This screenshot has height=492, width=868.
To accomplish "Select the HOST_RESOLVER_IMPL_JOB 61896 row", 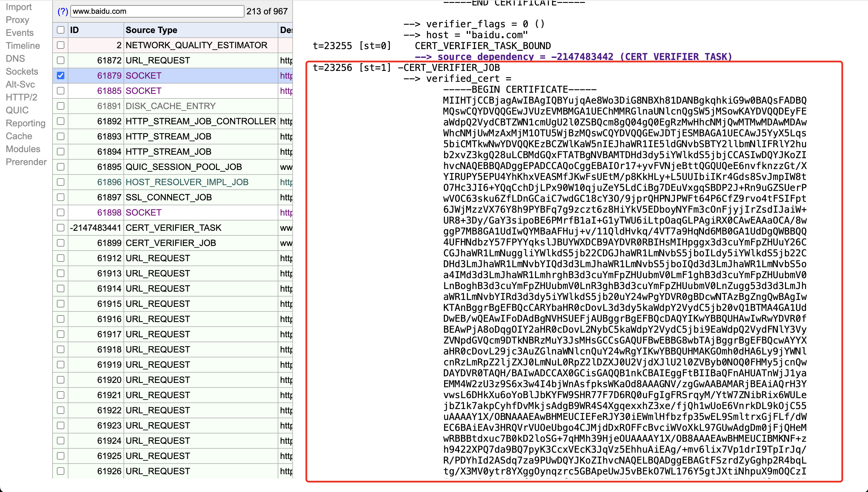I will click(x=187, y=182).
